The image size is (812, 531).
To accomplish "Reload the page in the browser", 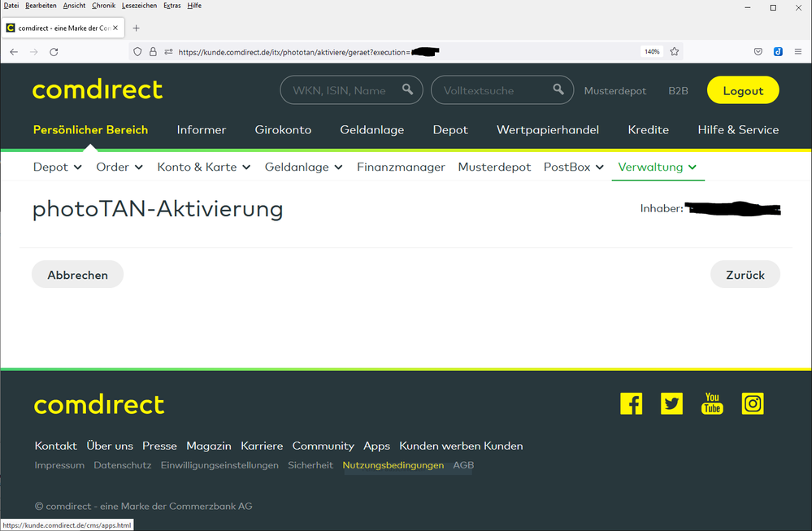I will (54, 51).
